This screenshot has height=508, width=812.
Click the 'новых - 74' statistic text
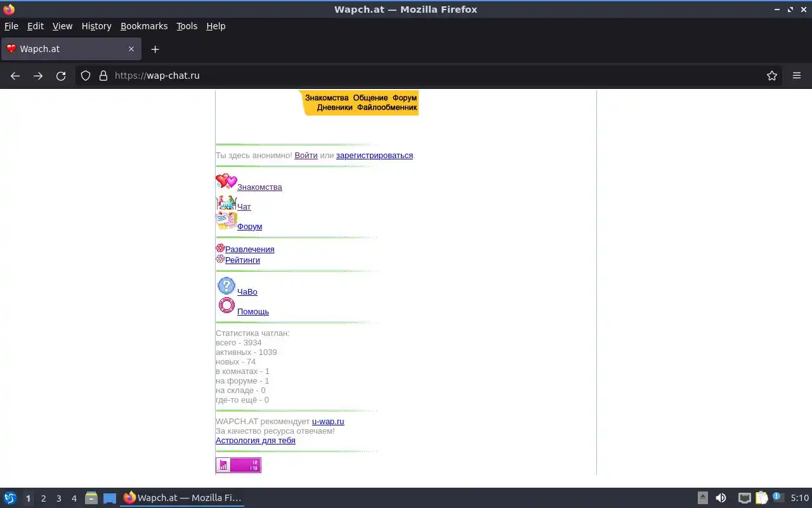pyautogui.click(x=235, y=361)
